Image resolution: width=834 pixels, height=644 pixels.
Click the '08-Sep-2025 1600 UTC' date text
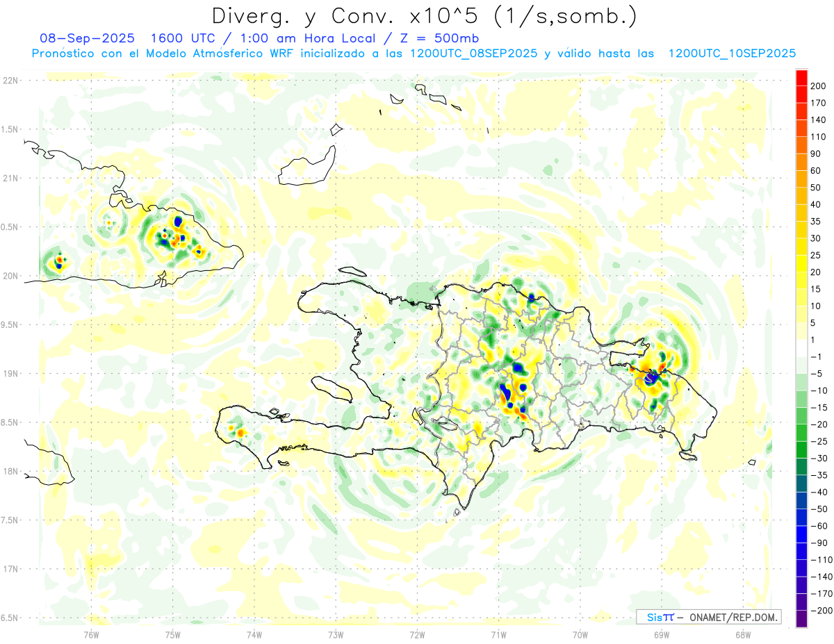click(x=121, y=38)
